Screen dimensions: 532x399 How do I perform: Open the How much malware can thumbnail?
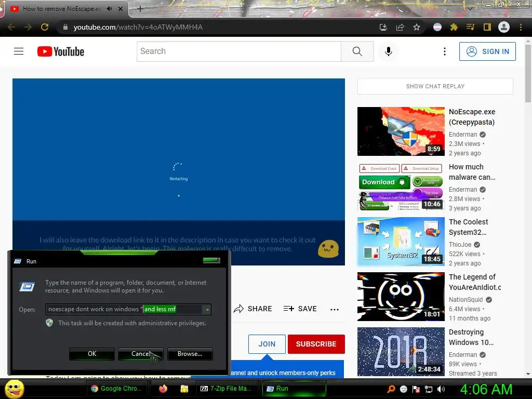(401, 187)
